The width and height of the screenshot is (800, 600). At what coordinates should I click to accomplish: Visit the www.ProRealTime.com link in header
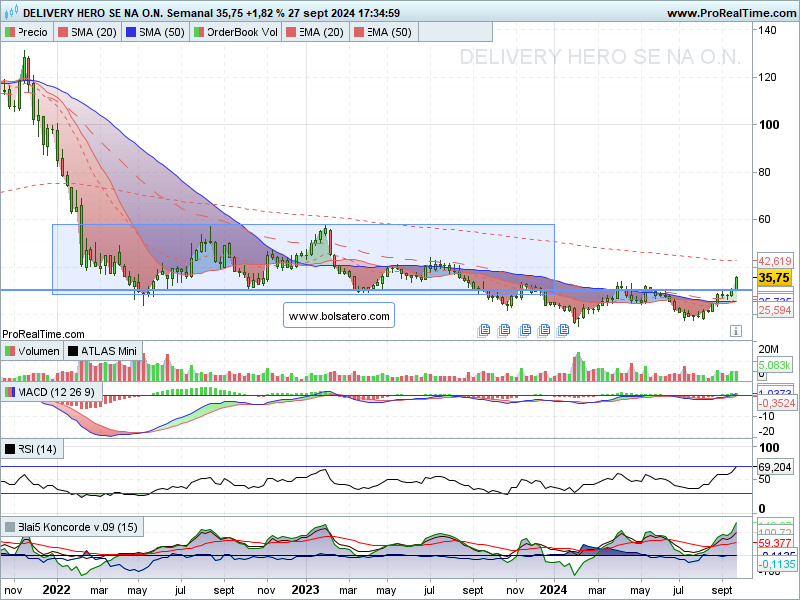coord(732,13)
